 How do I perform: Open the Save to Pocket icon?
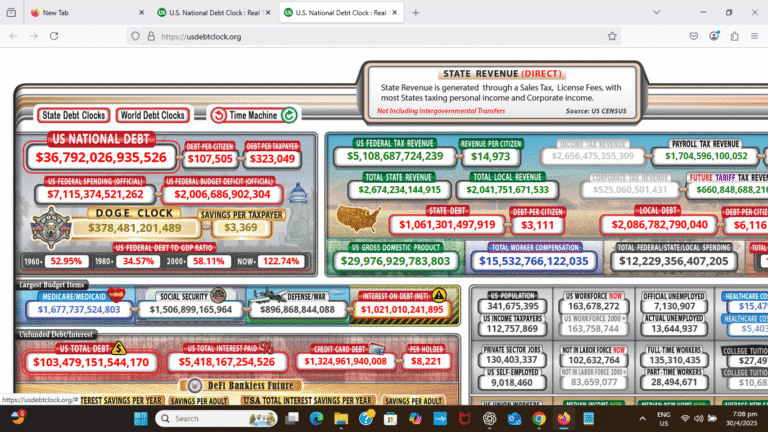(694, 36)
